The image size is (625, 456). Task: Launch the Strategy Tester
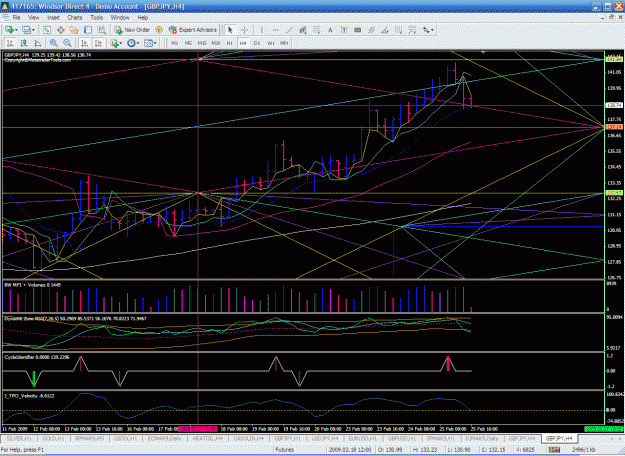click(101, 30)
